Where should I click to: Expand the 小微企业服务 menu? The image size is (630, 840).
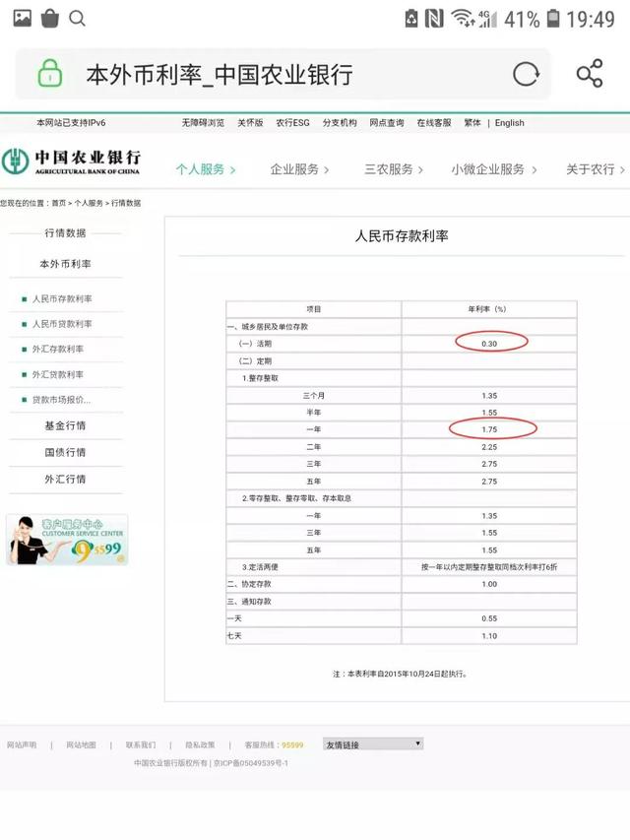[x=494, y=169]
